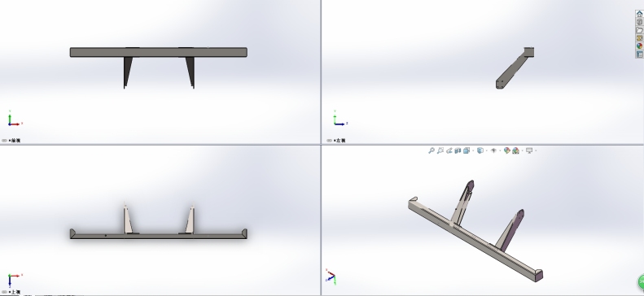Select the right upright bracket in top view
Screen dimensions: 644x296
coord(190,220)
